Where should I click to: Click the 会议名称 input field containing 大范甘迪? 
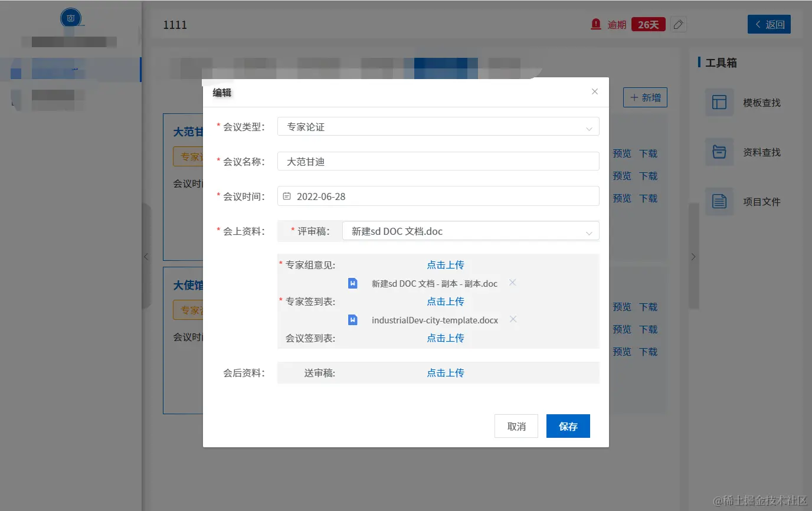(x=438, y=161)
